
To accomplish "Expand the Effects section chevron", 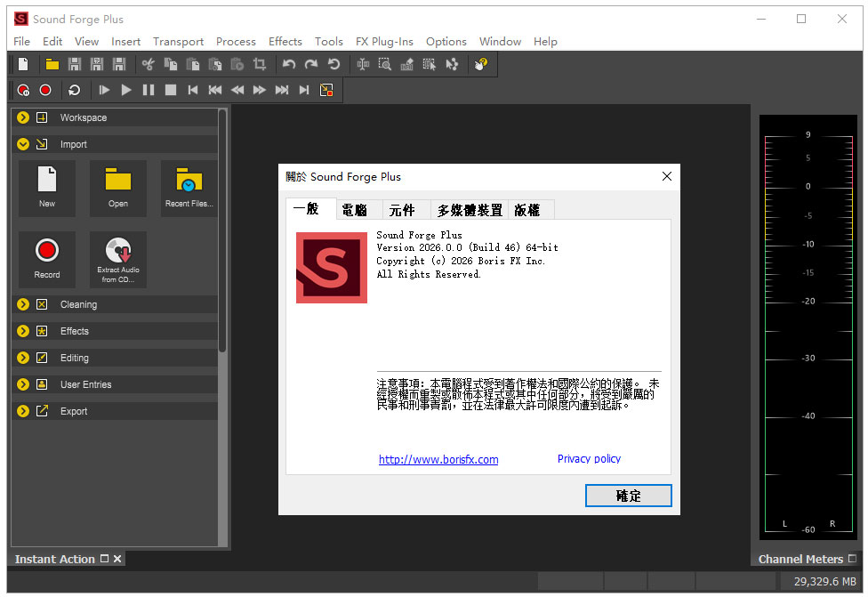I will pos(23,331).
